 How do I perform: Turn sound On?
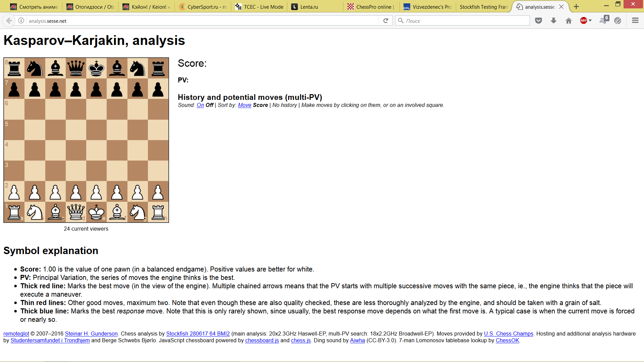click(x=200, y=105)
